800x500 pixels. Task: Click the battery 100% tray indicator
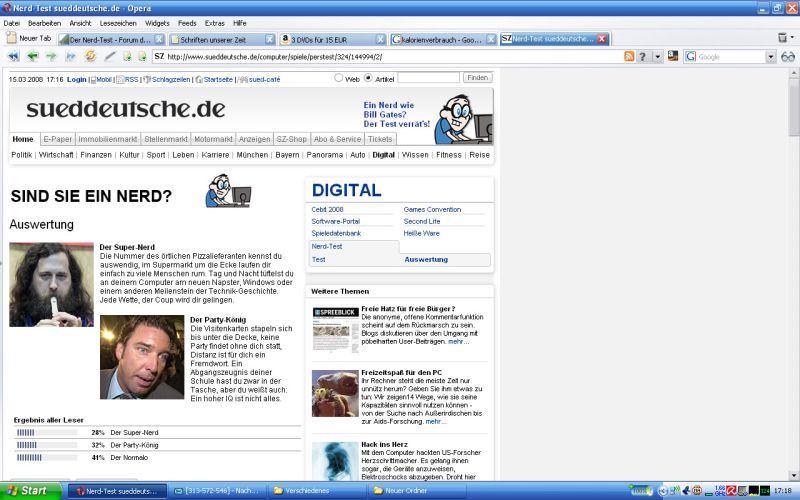pos(641,490)
